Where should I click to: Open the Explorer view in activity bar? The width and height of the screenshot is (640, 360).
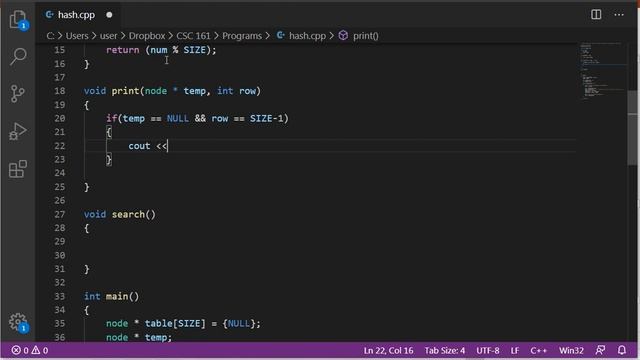(18, 19)
